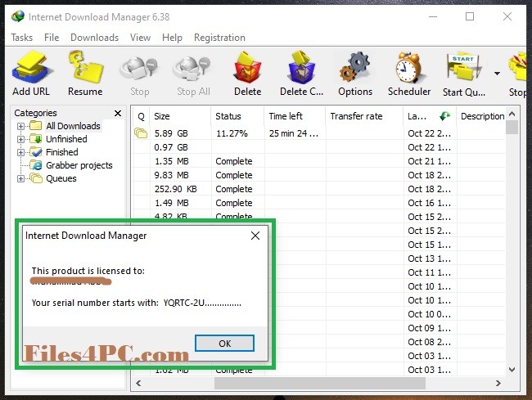Select the Queues folder icon
Screen dimensions: 532x400
(35, 178)
